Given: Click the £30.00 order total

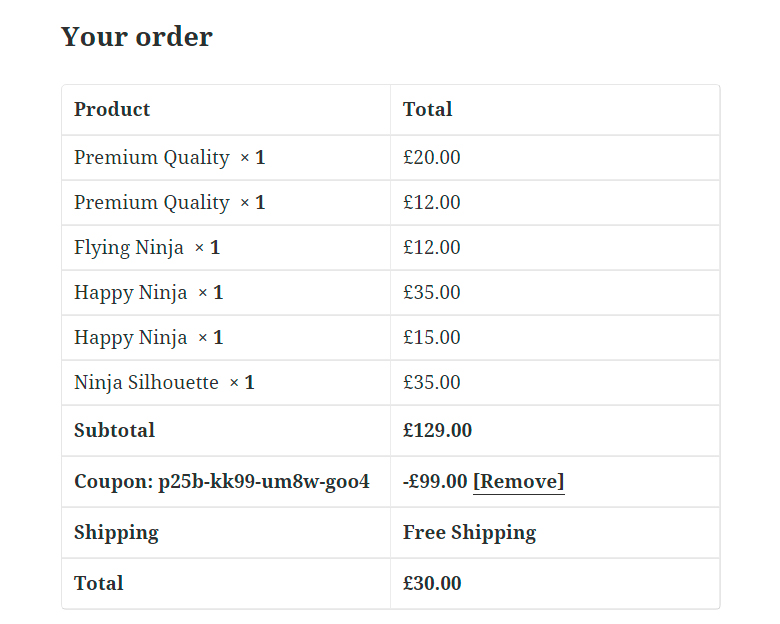Looking at the screenshot, I should pyautogui.click(x=432, y=583).
